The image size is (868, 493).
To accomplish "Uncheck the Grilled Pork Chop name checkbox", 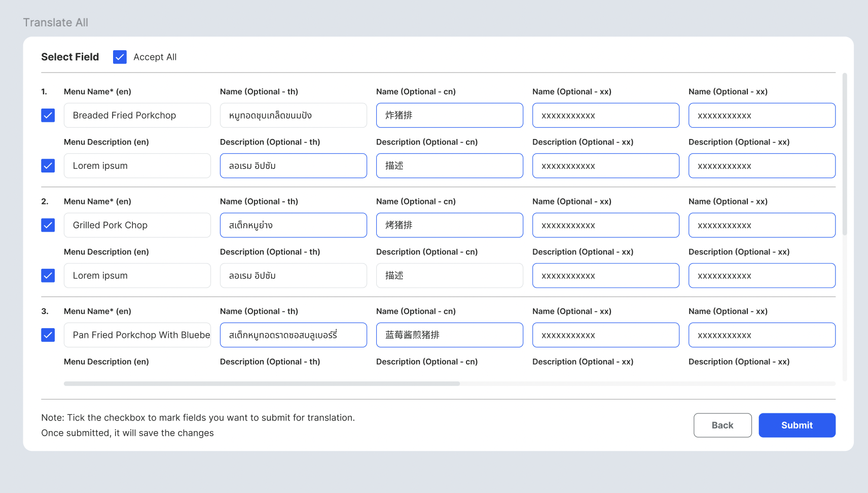I will click(48, 225).
